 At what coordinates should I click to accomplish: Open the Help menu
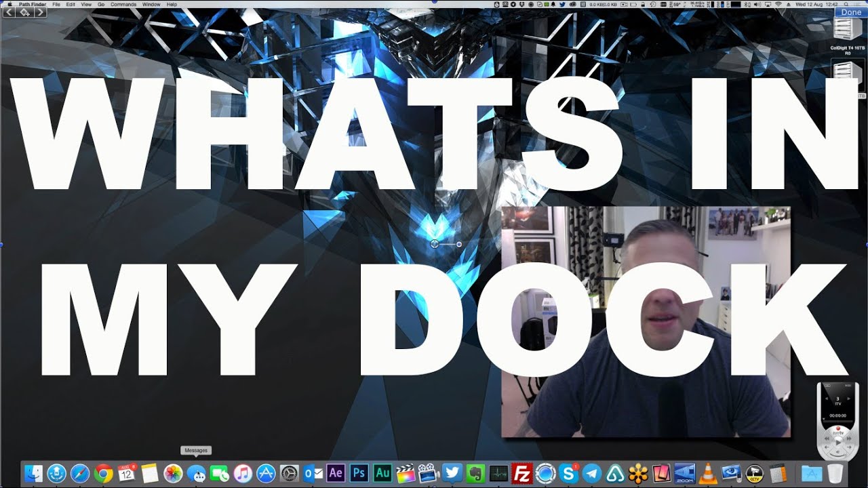pos(172,4)
